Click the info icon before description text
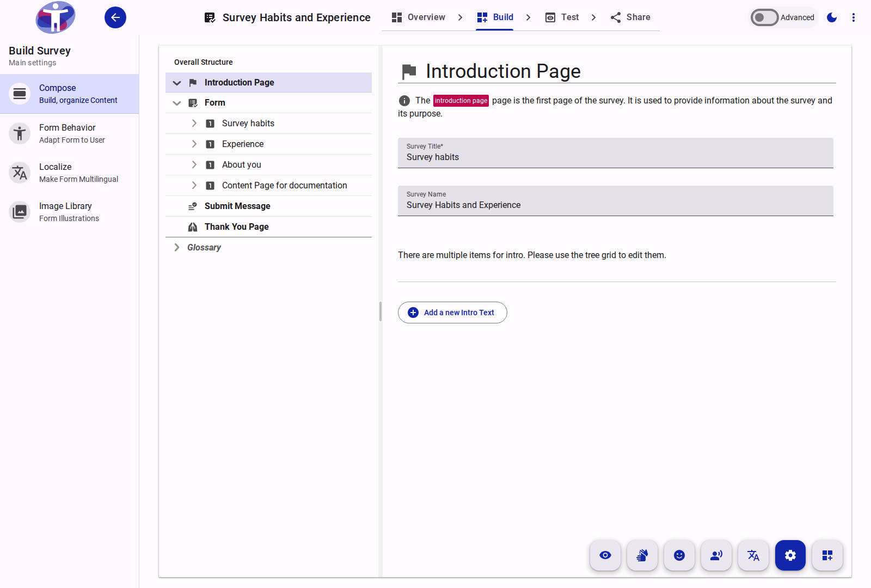871x588 pixels. pyautogui.click(x=404, y=101)
